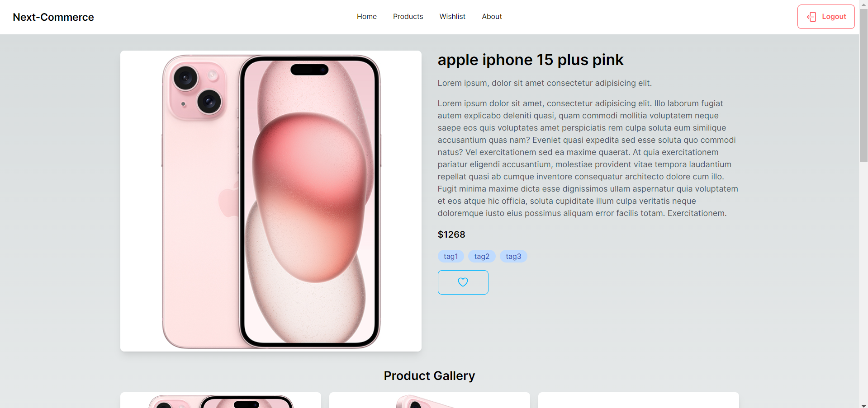Click the scrollbar up arrow
This screenshot has width=868, height=408.
[x=863, y=4]
